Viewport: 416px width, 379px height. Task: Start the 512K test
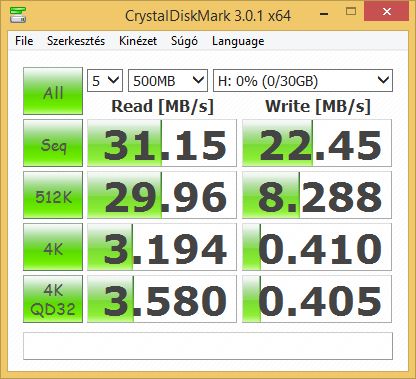(x=53, y=195)
